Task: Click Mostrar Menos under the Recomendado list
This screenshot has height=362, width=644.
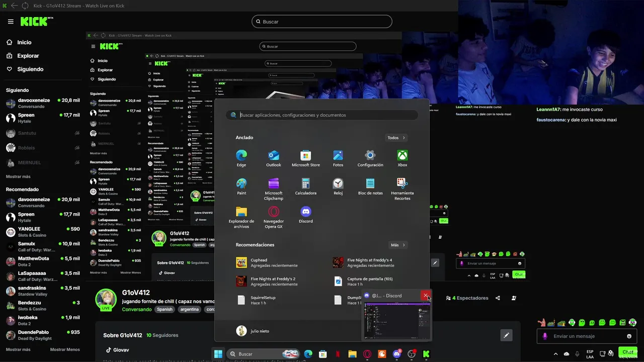Action: [x=65, y=349]
